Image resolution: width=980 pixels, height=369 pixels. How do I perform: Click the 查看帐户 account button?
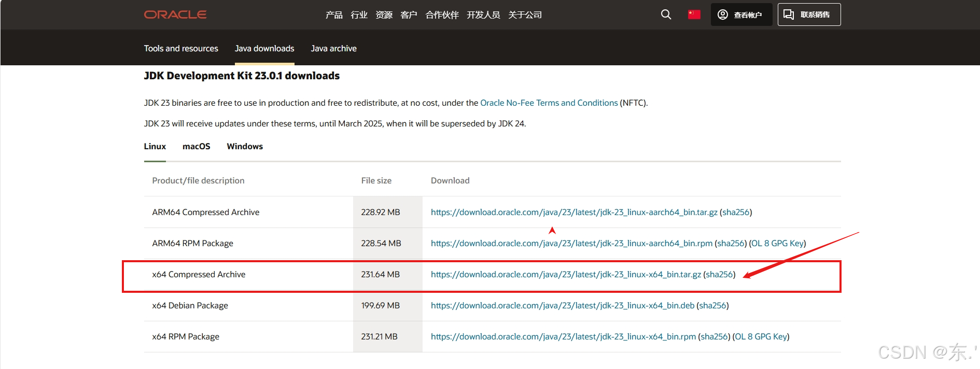coord(741,15)
